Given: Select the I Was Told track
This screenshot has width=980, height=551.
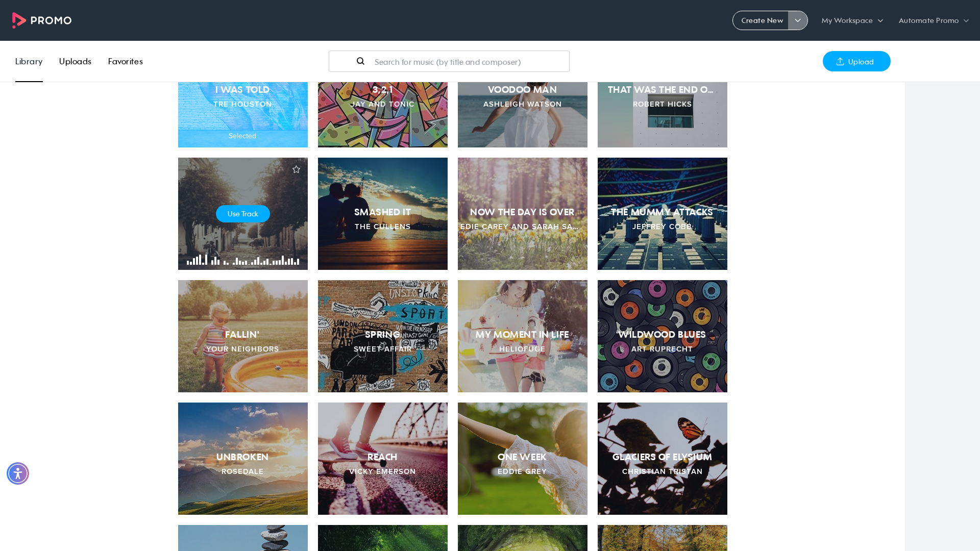Looking at the screenshot, I should (243, 114).
